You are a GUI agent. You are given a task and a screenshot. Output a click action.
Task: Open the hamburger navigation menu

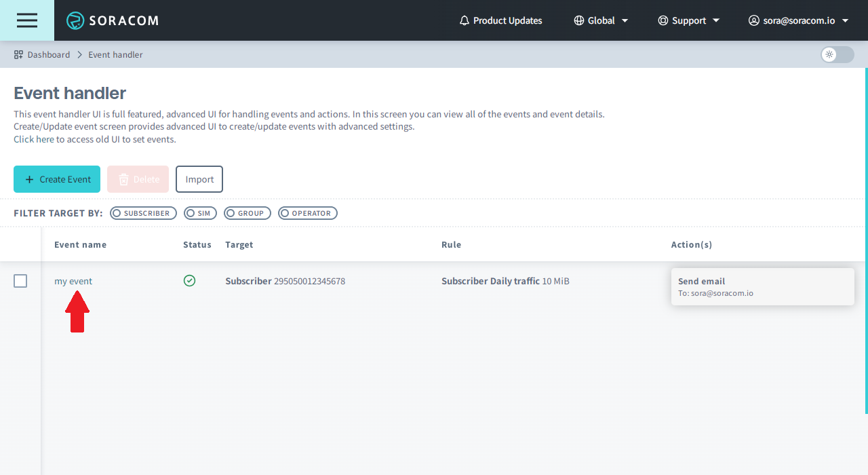[27, 20]
